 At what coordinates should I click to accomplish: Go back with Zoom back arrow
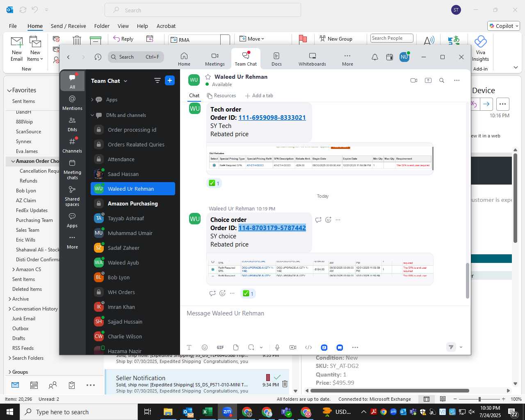[68, 57]
